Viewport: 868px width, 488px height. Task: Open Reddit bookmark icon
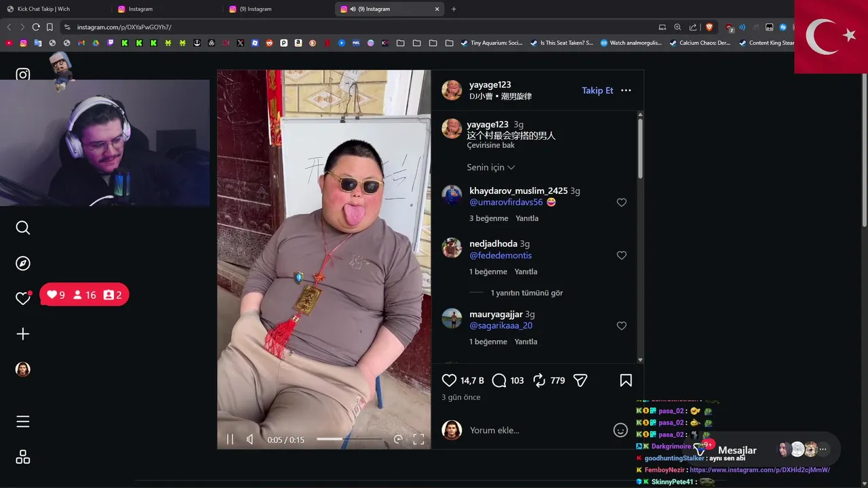point(269,43)
